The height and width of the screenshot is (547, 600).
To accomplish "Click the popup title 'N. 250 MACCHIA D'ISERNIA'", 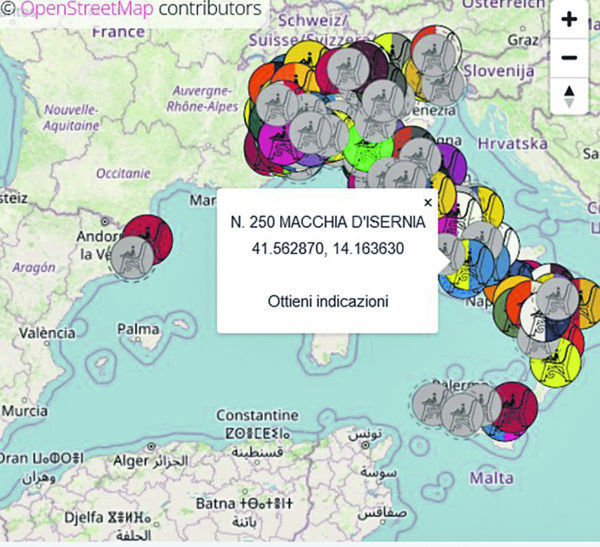I will 327,222.
